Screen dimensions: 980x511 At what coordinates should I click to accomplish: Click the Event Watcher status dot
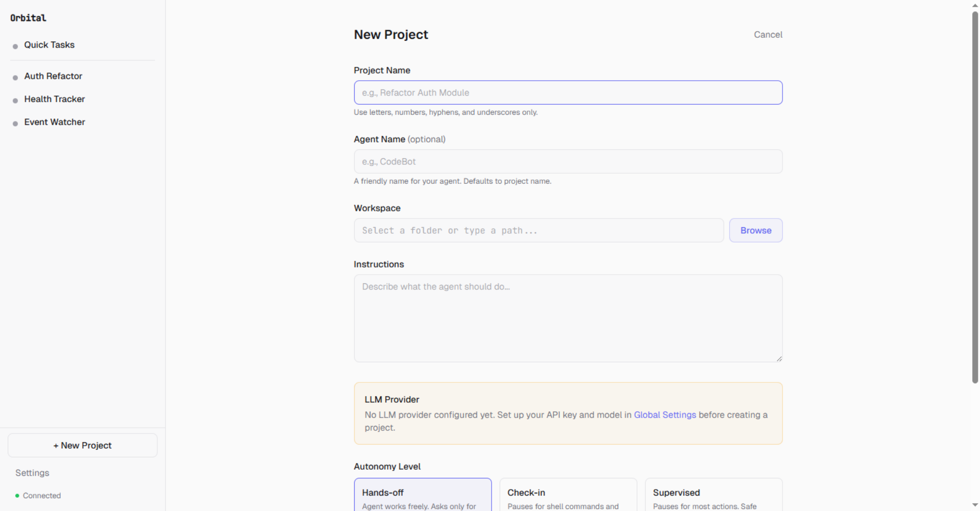pos(15,123)
